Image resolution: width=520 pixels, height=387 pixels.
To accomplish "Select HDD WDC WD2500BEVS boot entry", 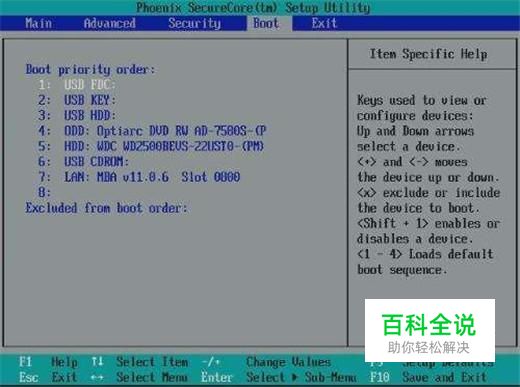I will pos(151,146).
